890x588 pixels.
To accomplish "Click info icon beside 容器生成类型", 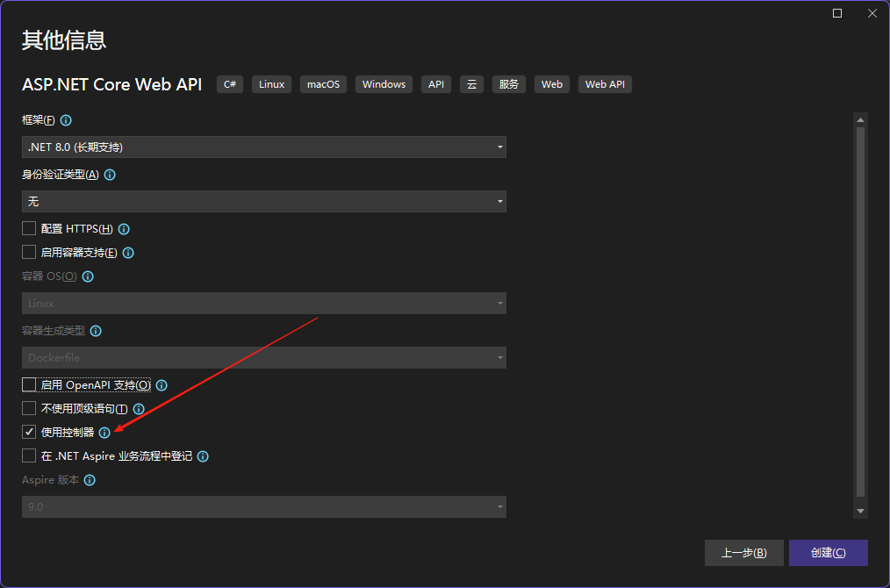I will pyautogui.click(x=96, y=331).
